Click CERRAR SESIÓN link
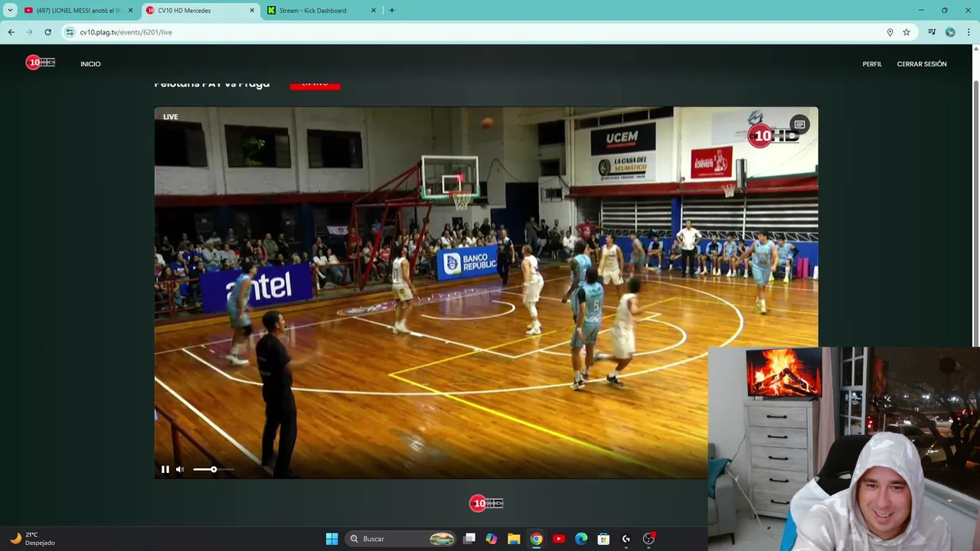The width and height of the screenshot is (980, 551). 922,64
